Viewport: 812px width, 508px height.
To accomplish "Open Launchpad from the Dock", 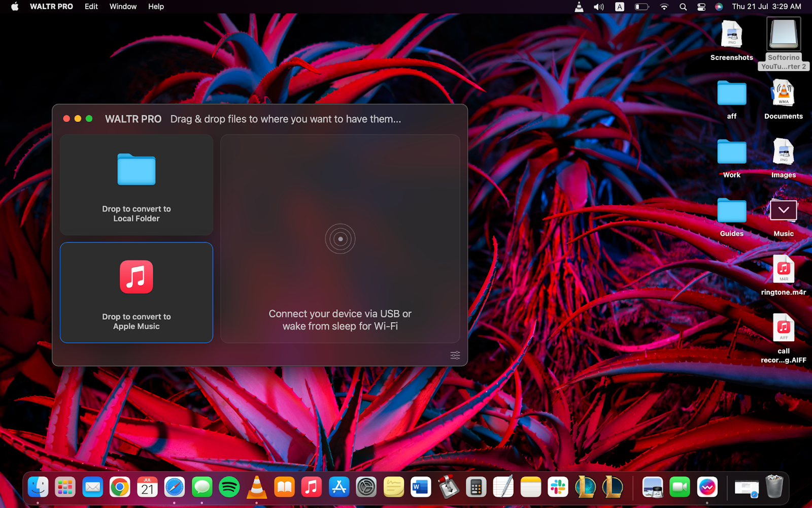I will coord(65,488).
